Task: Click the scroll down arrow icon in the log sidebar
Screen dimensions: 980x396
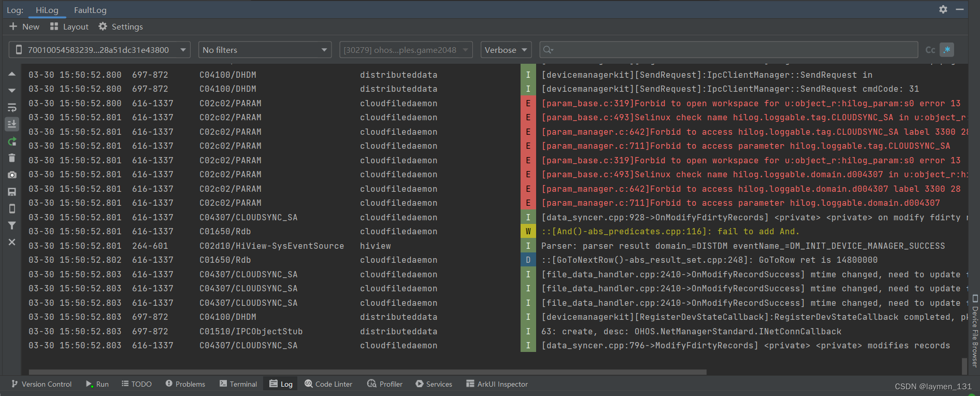Action: 11,91
